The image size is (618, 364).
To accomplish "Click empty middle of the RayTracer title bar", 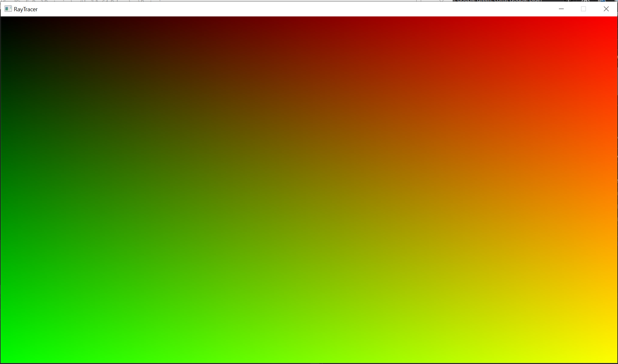I will [289, 9].
